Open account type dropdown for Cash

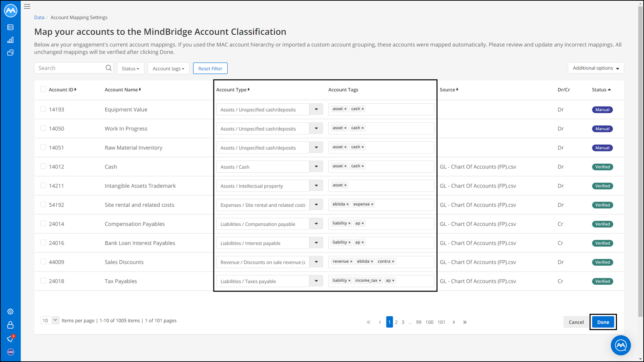click(316, 167)
